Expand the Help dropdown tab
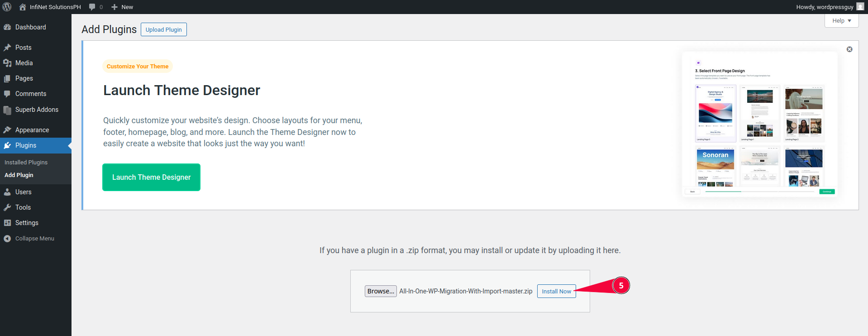Viewport: 868px width, 336px height. pos(841,21)
